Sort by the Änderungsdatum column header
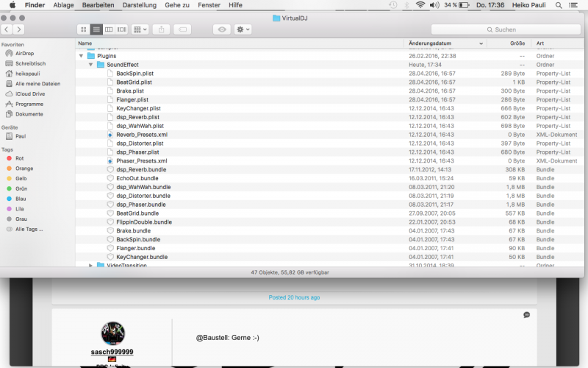This screenshot has height=368, width=588. 446,43
